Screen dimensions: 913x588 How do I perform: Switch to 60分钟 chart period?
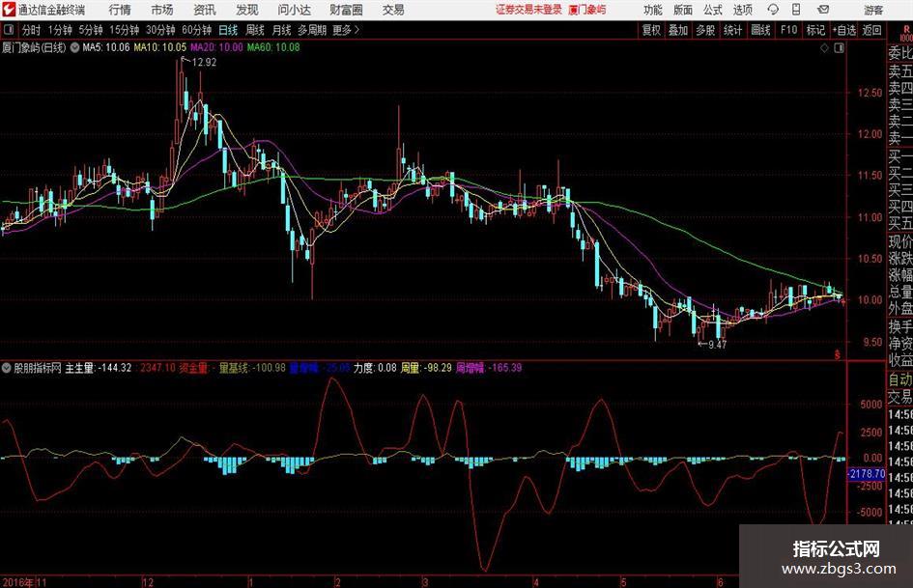click(197, 30)
